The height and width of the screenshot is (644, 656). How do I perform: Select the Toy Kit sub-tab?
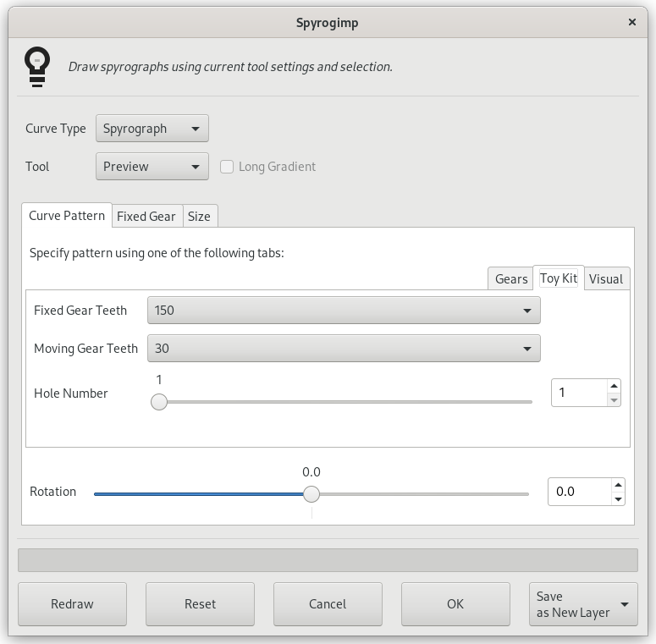tap(559, 278)
